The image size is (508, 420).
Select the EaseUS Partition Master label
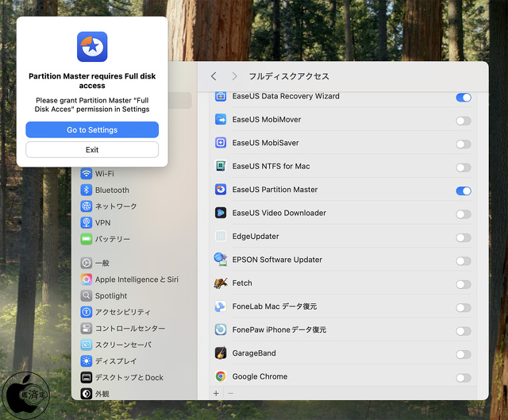pyautogui.click(x=275, y=190)
